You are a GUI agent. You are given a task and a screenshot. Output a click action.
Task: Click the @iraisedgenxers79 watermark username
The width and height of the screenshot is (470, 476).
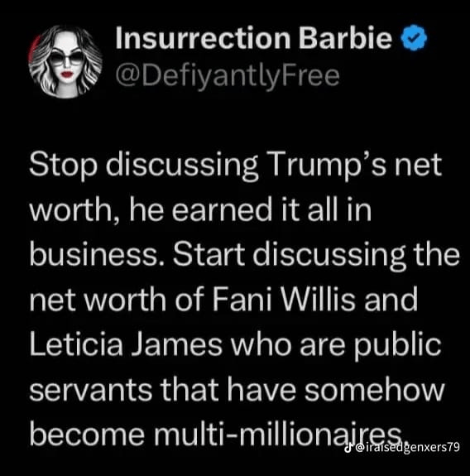pyautogui.click(x=407, y=448)
